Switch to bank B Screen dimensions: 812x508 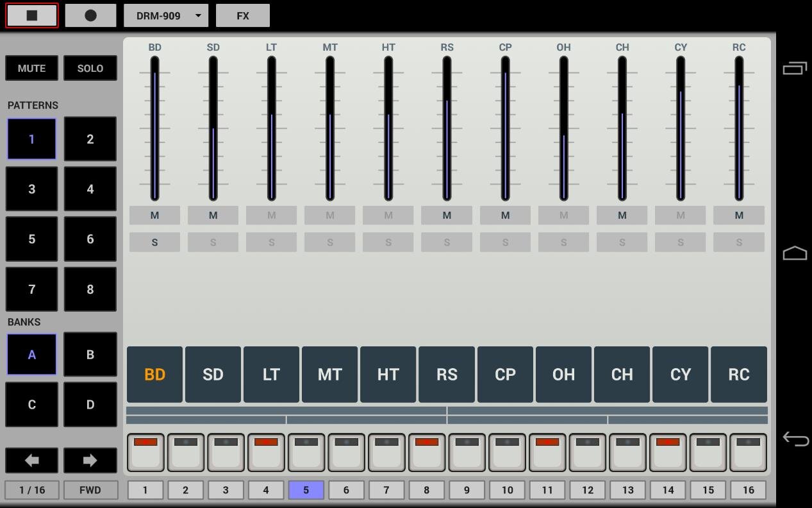pos(90,355)
